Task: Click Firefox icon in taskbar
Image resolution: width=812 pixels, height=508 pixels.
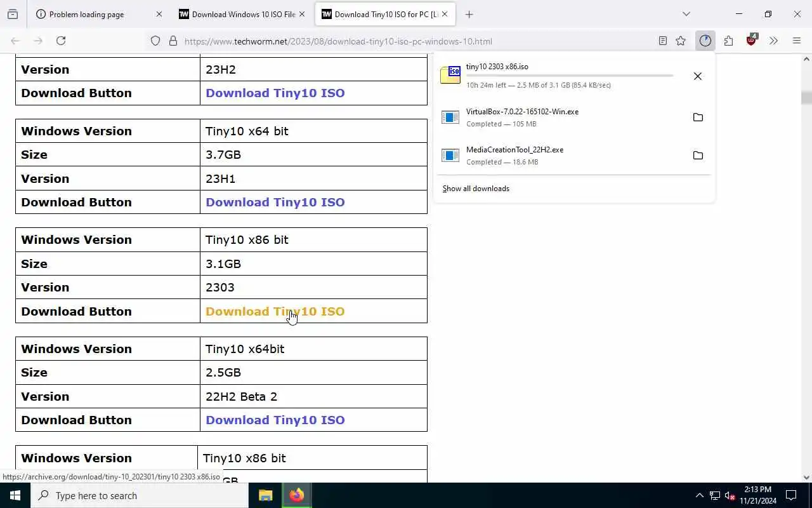Action: click(x=296, y=495)
